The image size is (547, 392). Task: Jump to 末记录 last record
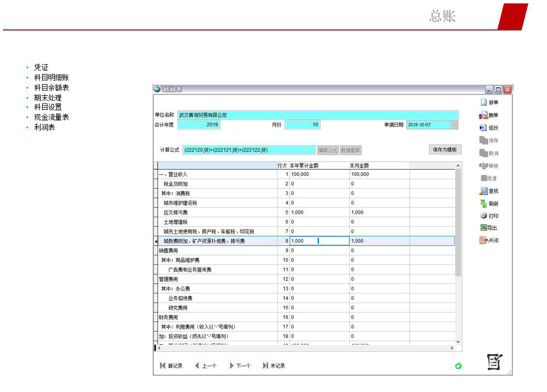pyautogui.click(x=266, y=366)
